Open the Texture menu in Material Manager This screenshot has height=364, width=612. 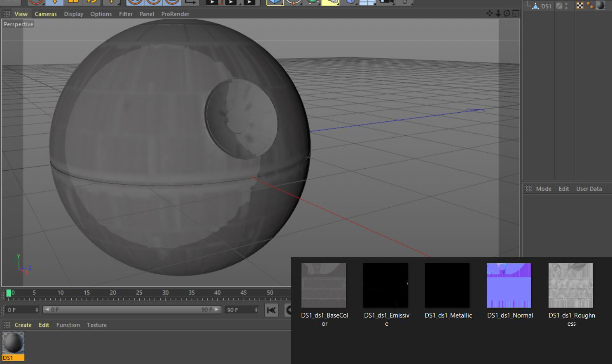point(96,325)
